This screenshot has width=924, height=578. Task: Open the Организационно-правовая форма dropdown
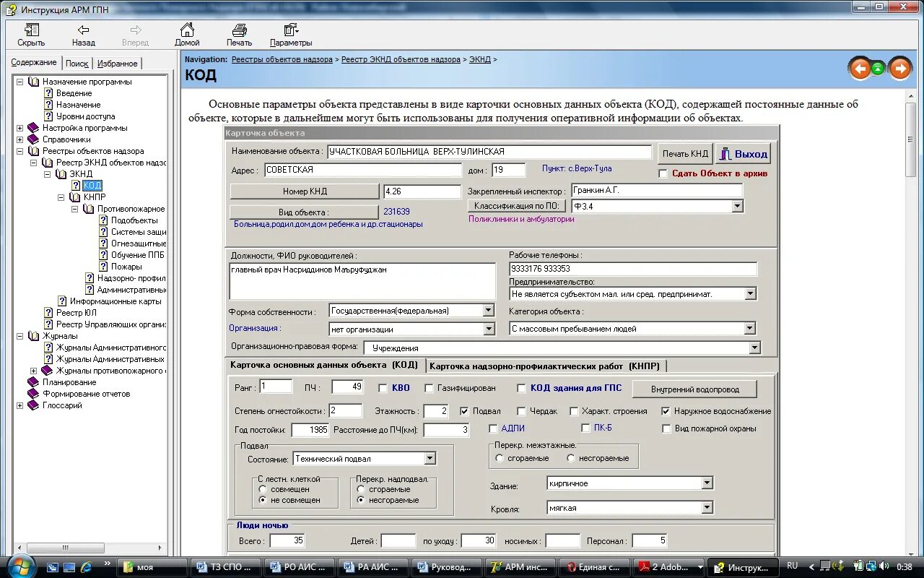coord(754,348)
